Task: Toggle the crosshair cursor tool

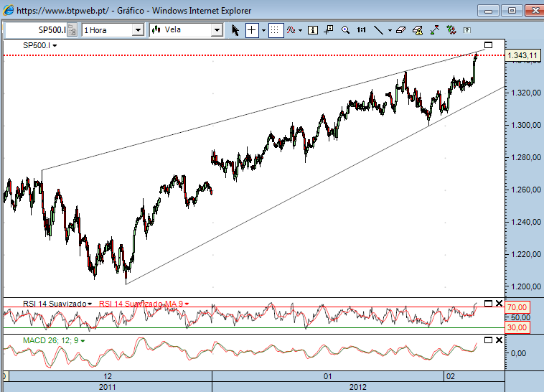Action: (x=252, y=30)
